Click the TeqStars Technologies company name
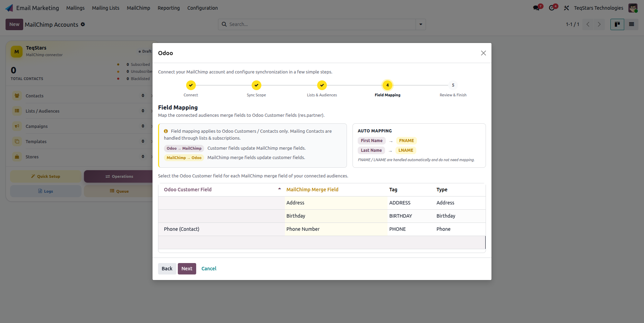644x323 pixels. [x=598, y=8]
